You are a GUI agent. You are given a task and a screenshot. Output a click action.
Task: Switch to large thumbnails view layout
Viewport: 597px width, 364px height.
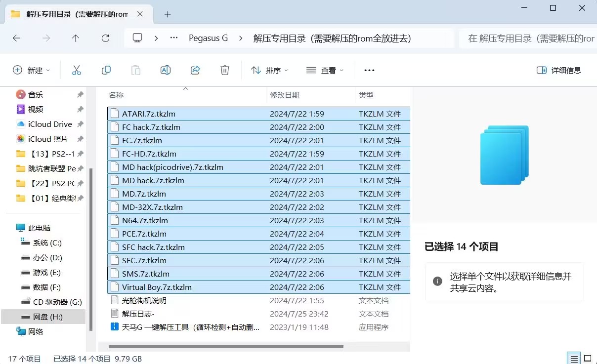(588, 359)
